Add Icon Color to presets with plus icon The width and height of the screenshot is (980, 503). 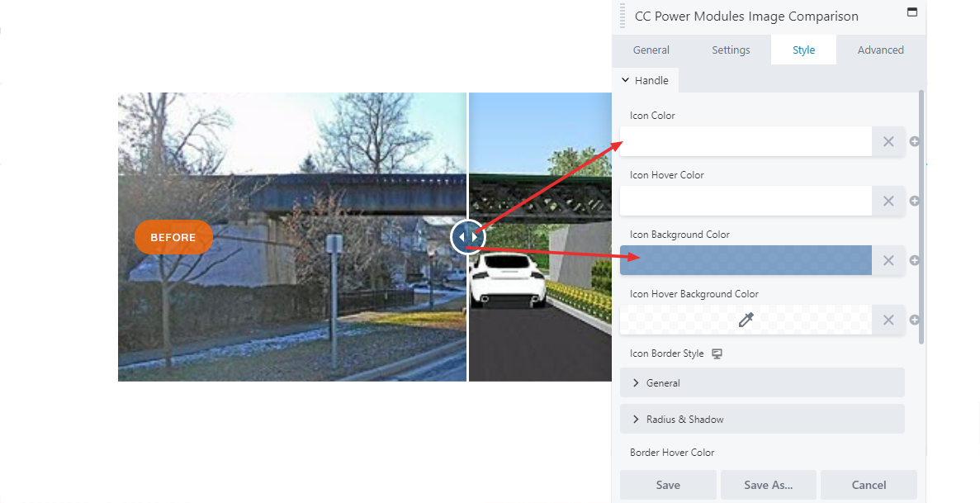click(x=914, y=141)
